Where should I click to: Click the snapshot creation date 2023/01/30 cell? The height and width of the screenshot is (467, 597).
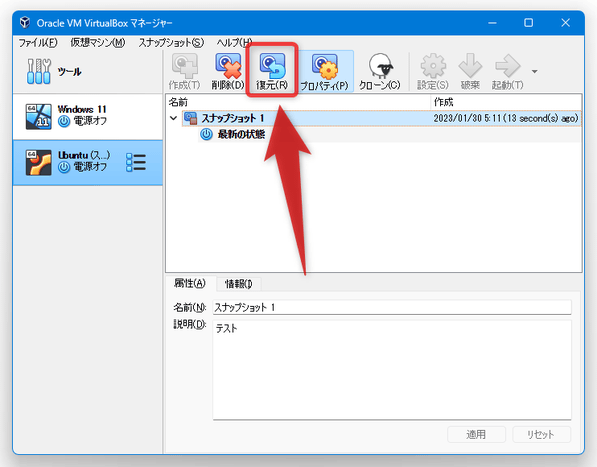[505, 118]
